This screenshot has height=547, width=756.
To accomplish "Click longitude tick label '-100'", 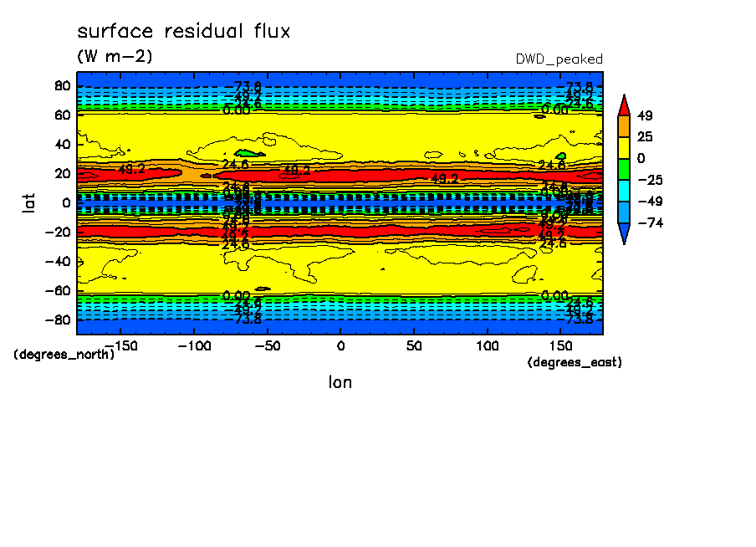I will tap(194, 346).
